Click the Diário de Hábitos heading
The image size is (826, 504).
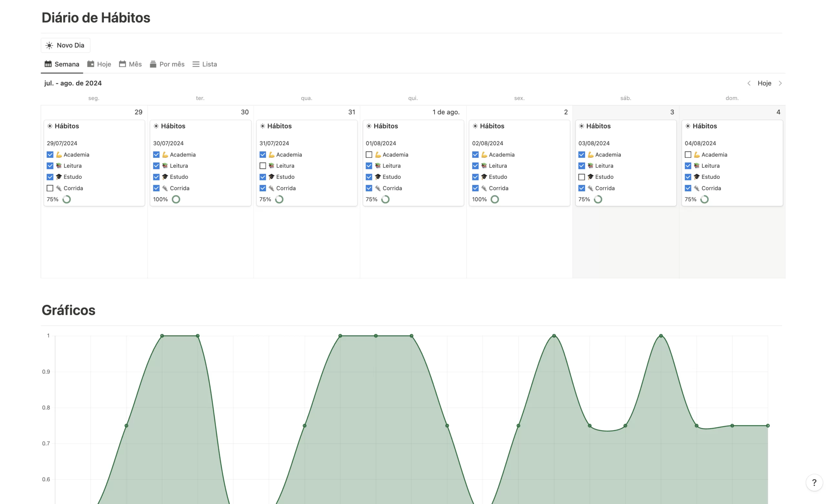point(96,17)
